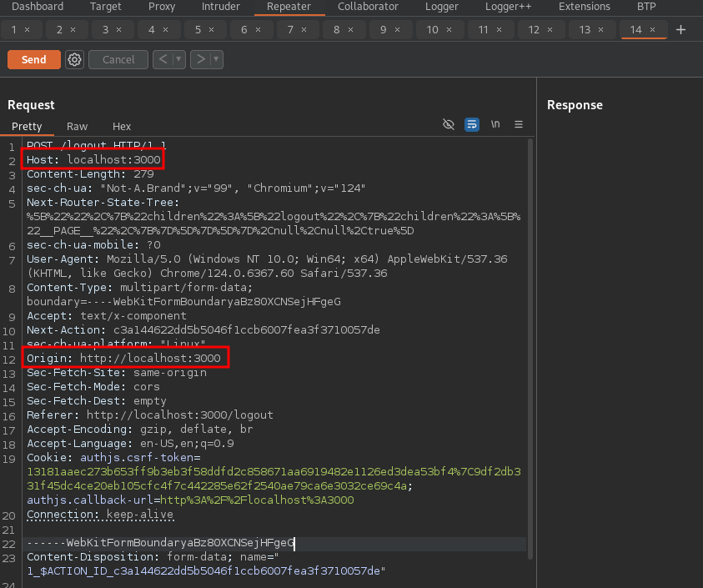Select Repeater request tab 14

[635, 29]
